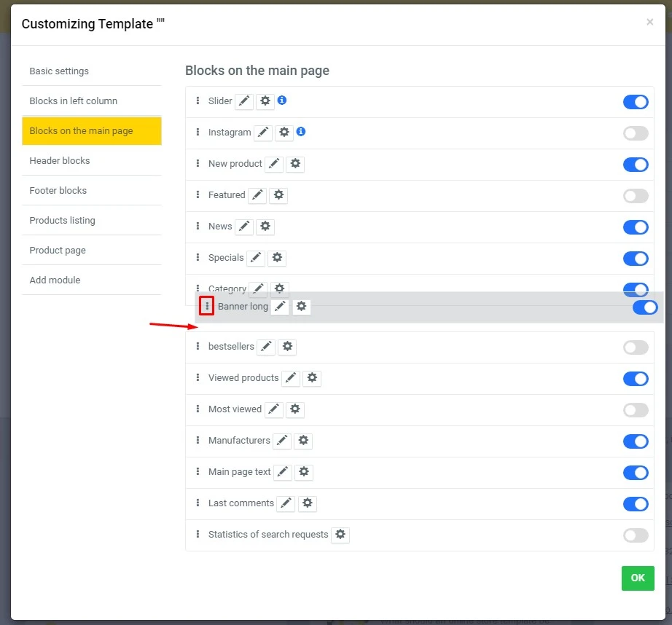
Task: Select Add module in sidebar
Action: point(55,280)
